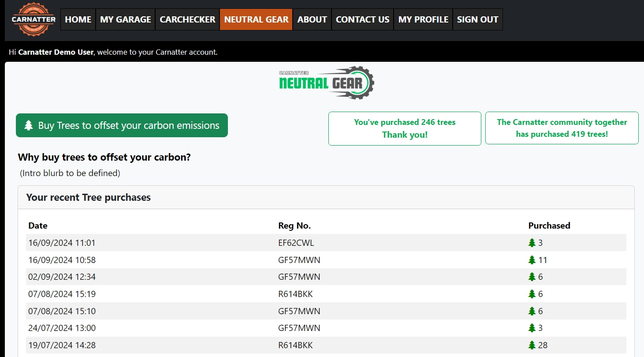
Task: Click tree icon beside 28 trees purchased
Action: (532, 345)
